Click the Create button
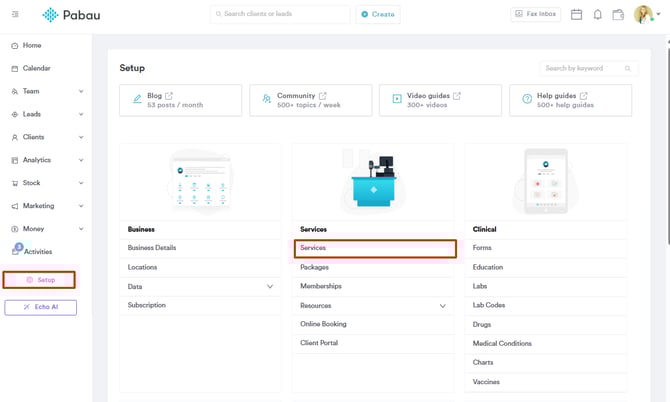The width and height of the screenshot is (670, 402). tap(378, 14)
